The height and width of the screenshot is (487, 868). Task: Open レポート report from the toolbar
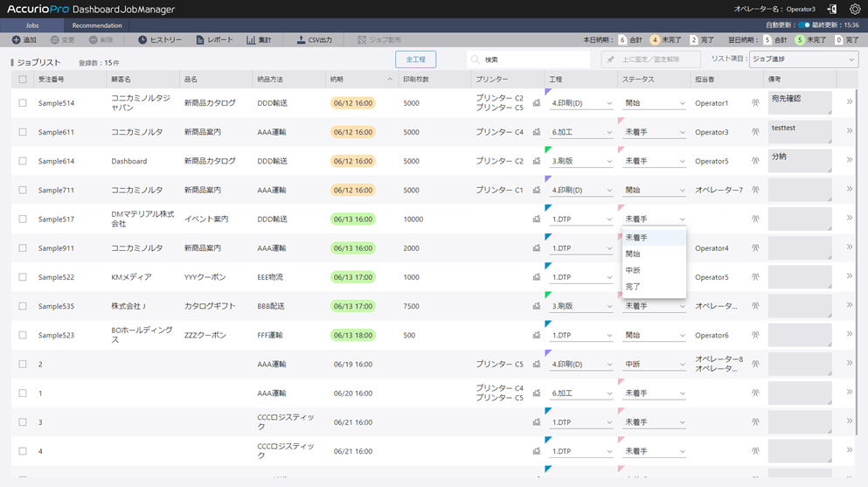[215, 40]
